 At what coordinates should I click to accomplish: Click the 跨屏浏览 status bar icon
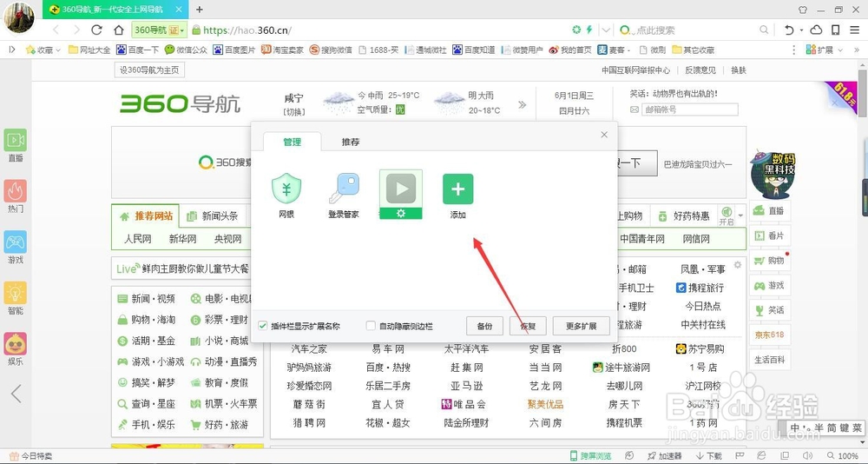[x=590, y=456]
